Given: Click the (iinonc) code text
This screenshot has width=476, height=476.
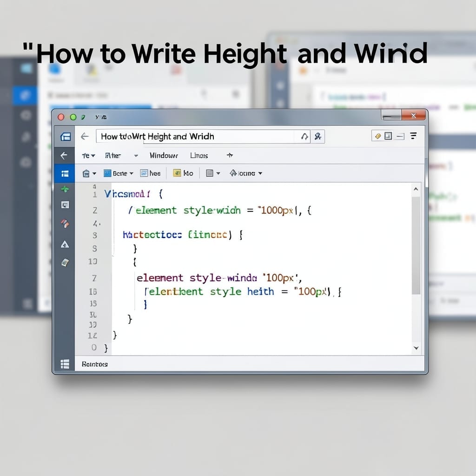Looking at the screenshot, I should [x=210, y=235].
